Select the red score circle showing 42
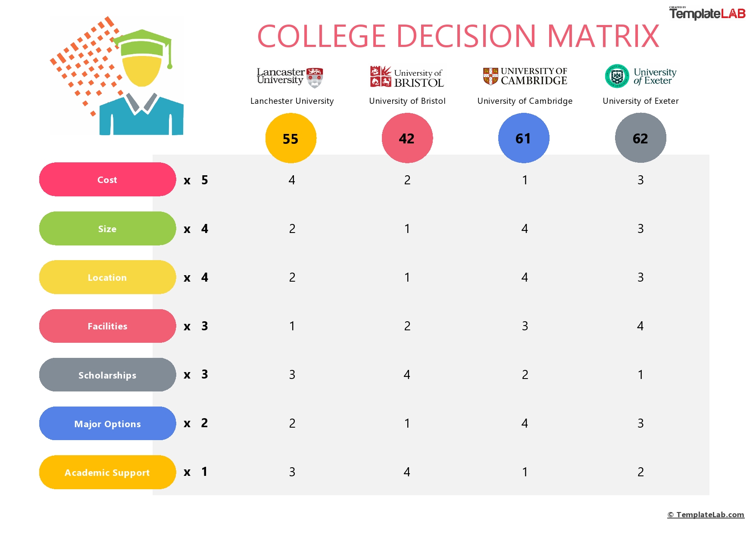Screen dimensions: 756x534 407,138
